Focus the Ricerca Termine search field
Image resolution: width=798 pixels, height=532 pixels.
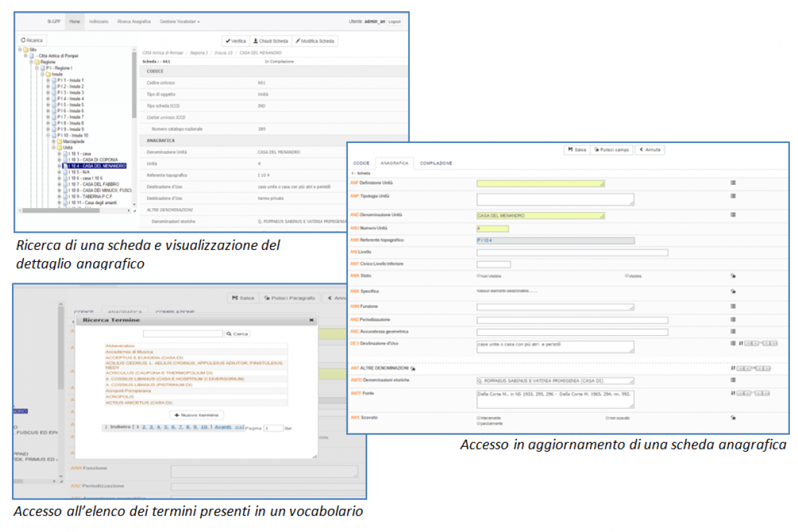[183, 334]
